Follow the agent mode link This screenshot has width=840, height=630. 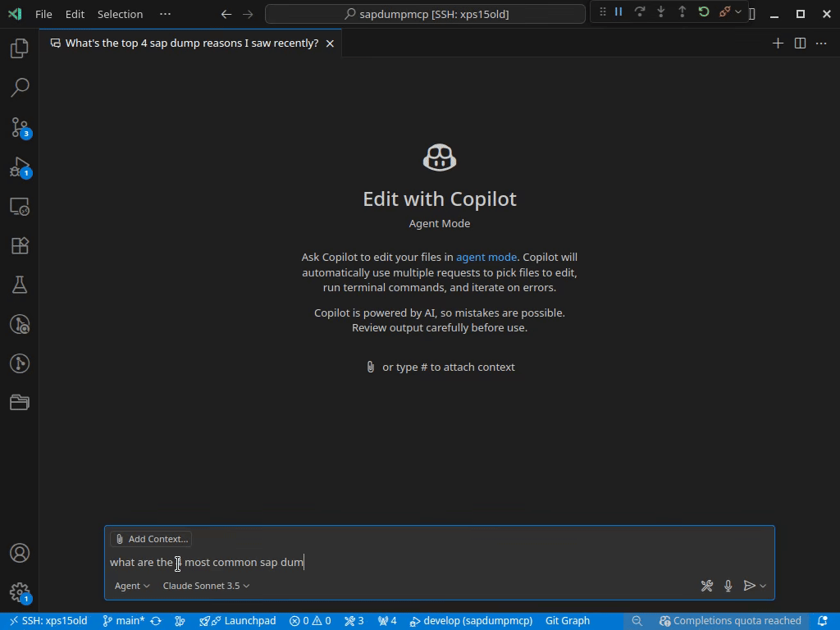486,257
